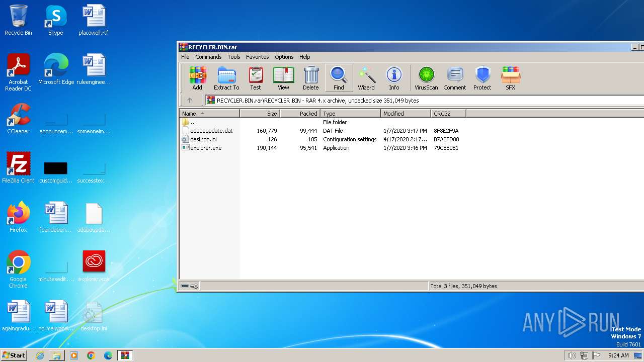Launch the Wizard wand icon
644x362 pixels.
(366, 78)
